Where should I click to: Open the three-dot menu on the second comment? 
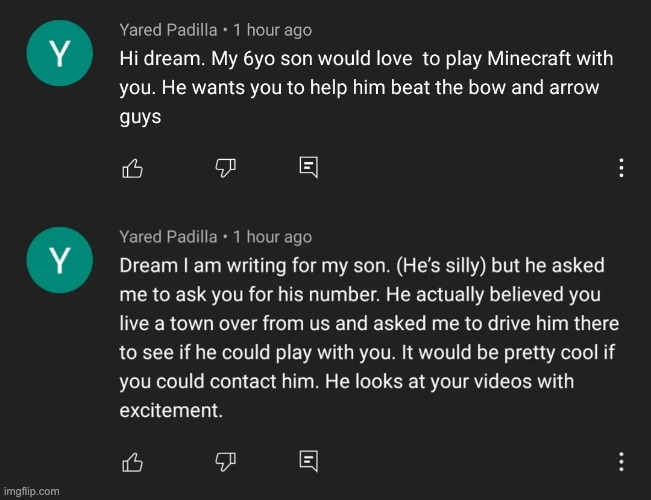(x=621, y=461)
